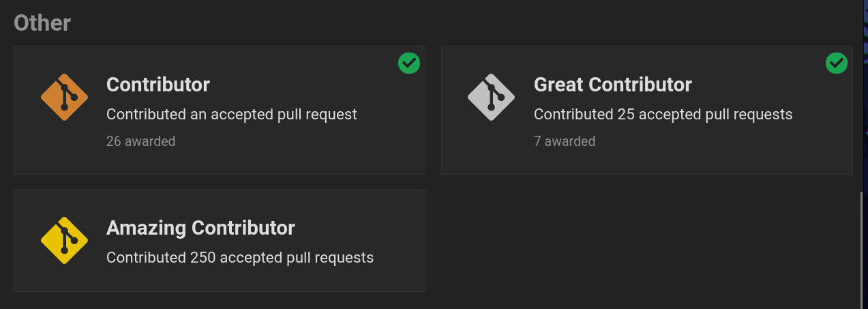Click "Contributed an accepted pull request" description
This screenshot has width=868, height=309.
(232, 114)
